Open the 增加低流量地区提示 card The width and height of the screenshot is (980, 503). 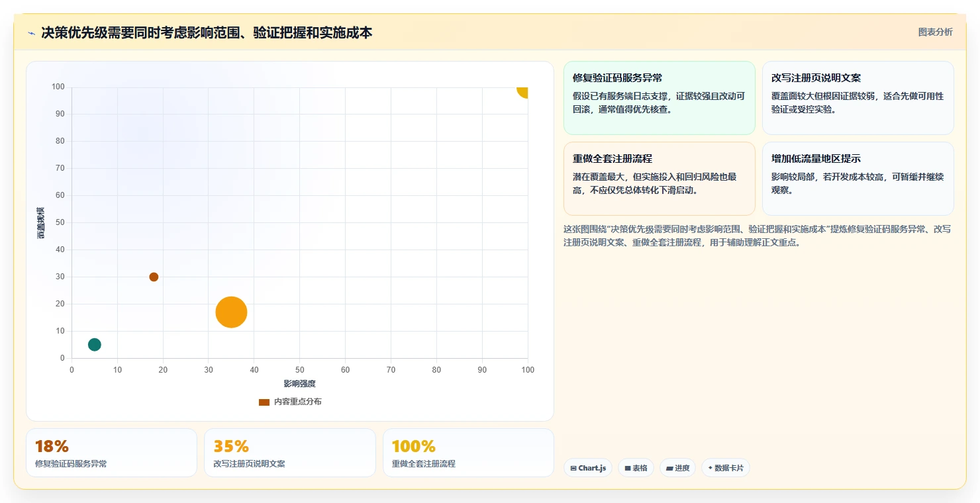point(858,179)
